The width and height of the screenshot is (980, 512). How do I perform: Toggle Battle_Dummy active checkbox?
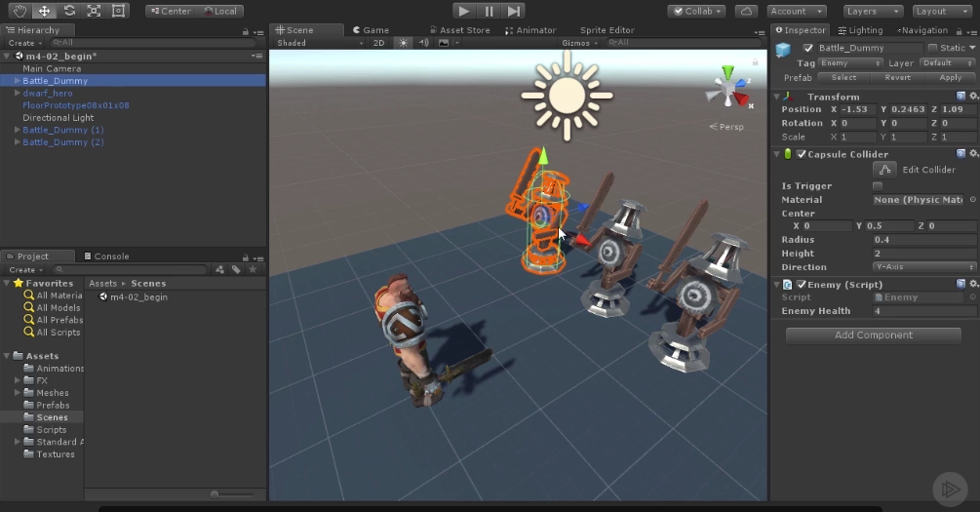[808, 48]
